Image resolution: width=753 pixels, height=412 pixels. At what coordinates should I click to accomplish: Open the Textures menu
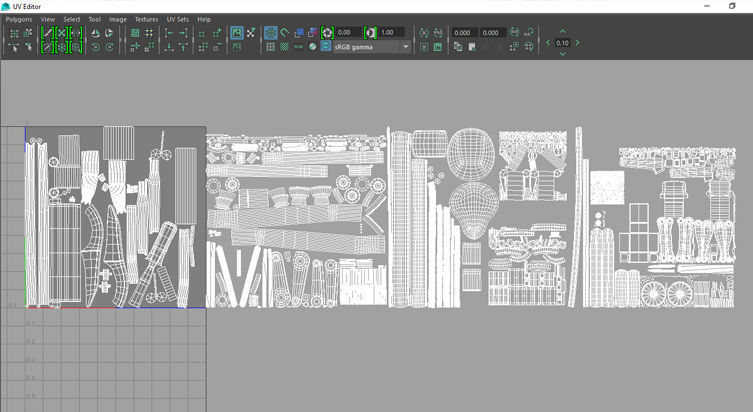[x=146, y=19]
